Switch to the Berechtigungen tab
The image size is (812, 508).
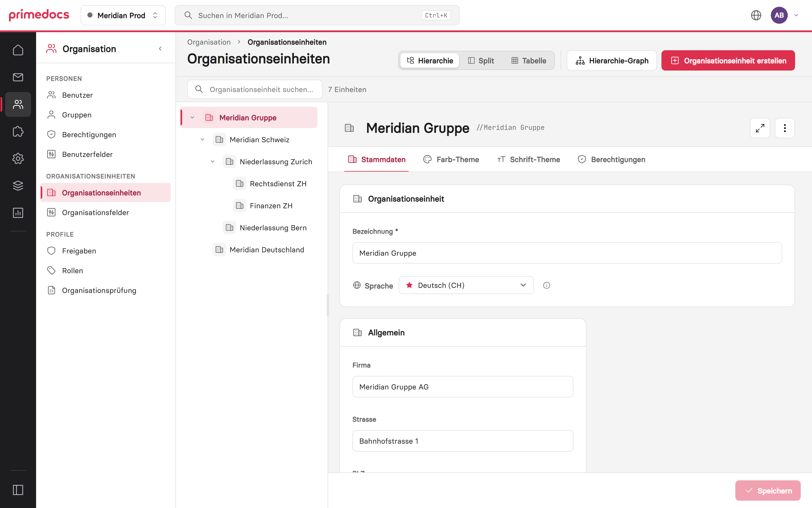[x=612, y=159]
